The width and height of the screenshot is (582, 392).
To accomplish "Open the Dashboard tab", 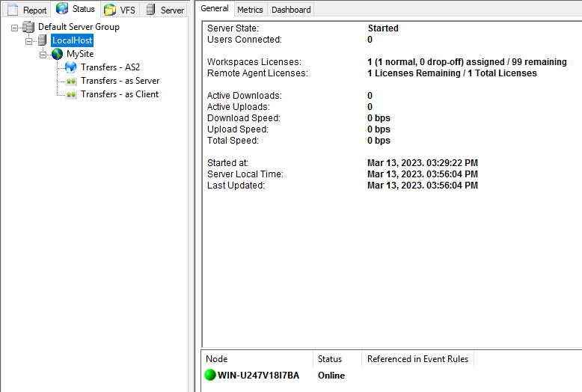I will point(291,10).
